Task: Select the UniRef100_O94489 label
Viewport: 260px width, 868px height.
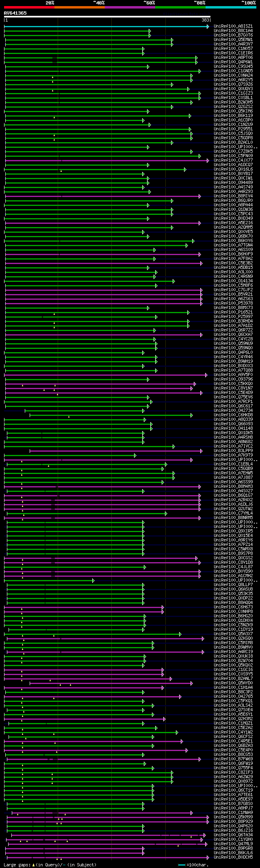Action: point(233,183)
